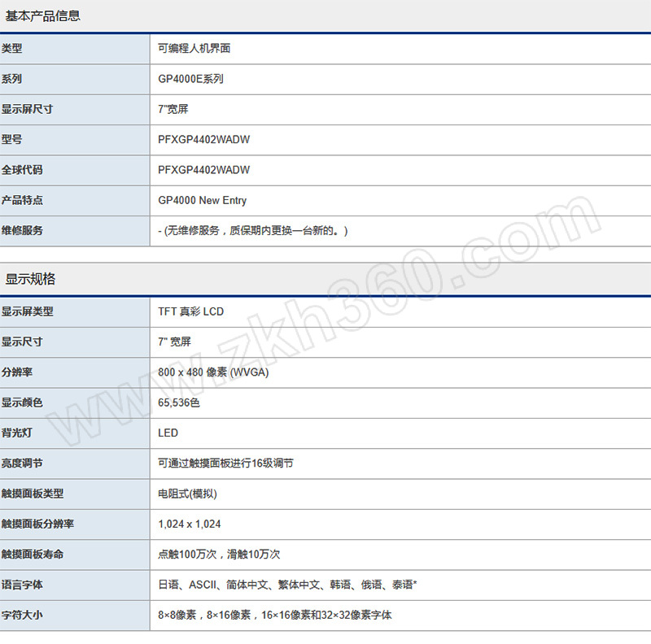Click the 显示屏尺寸 label cell
This screenshot has height=644, width=651.
tap(75, 109)
